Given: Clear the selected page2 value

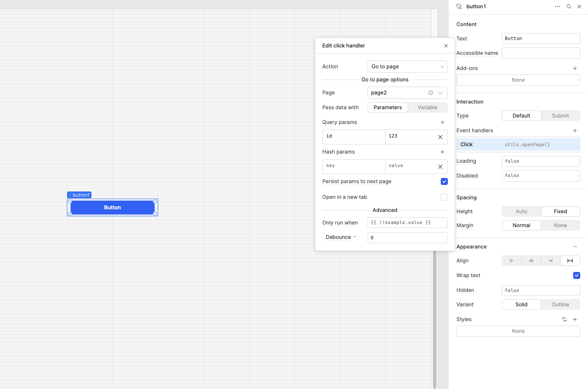Looking at the screenshot, I should 431,93.
